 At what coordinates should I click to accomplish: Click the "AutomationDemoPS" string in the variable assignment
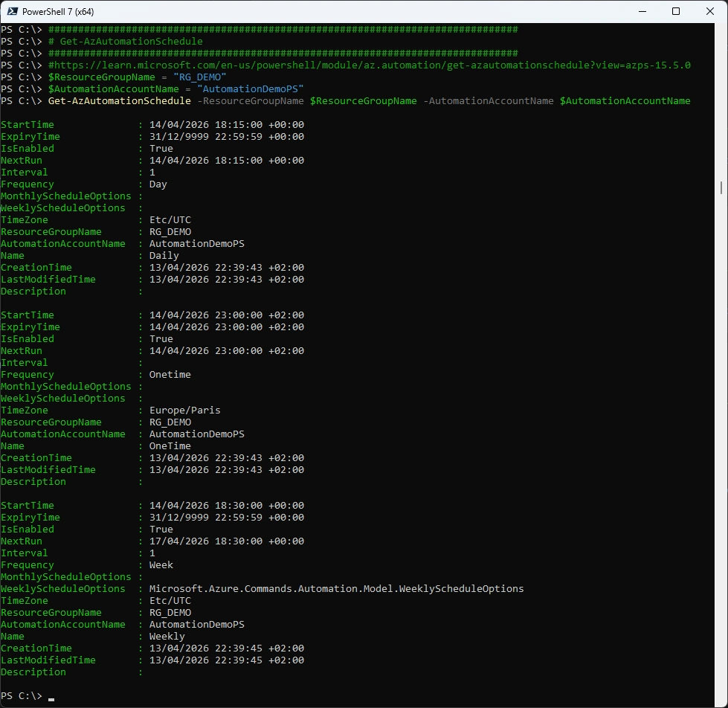click(250, 89)
